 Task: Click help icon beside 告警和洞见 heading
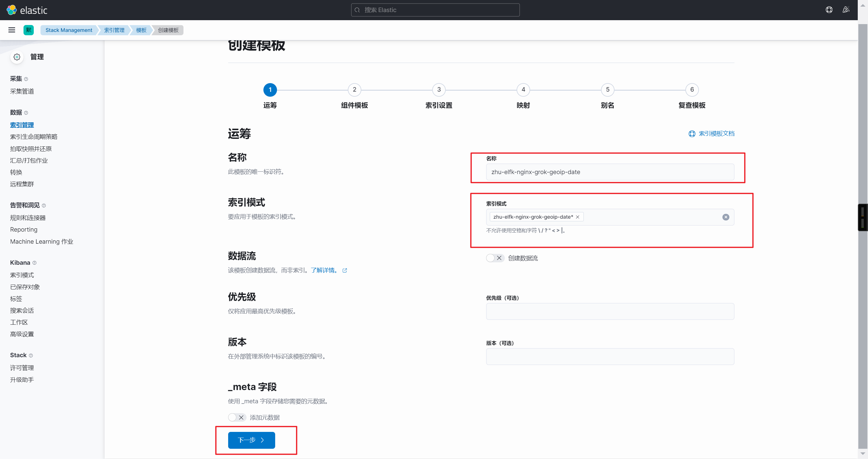click(x=44, y=205)
